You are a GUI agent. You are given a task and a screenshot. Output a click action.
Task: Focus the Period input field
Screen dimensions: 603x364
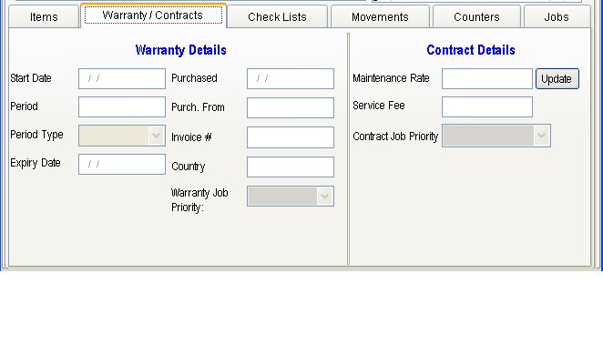122,107
